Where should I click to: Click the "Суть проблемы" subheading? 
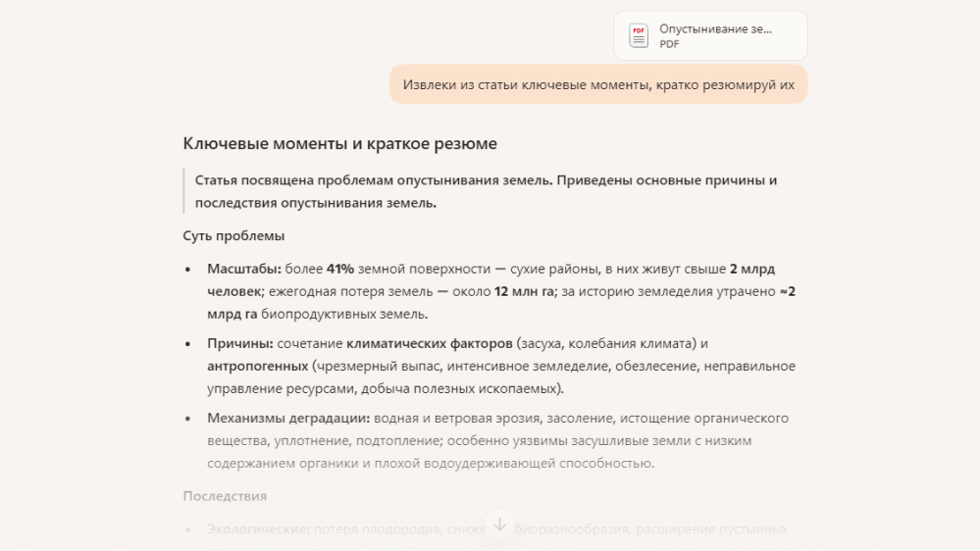(x=233, y=236)
